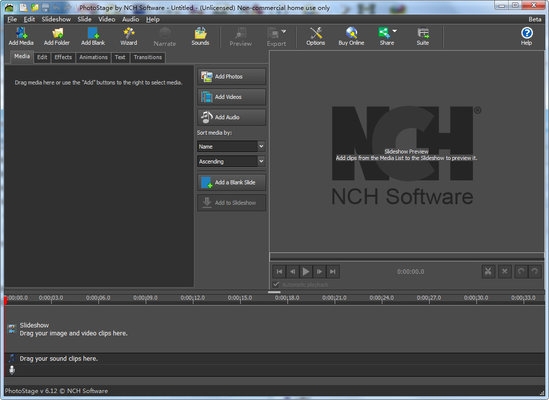Open the File menu

coord(12,19)
